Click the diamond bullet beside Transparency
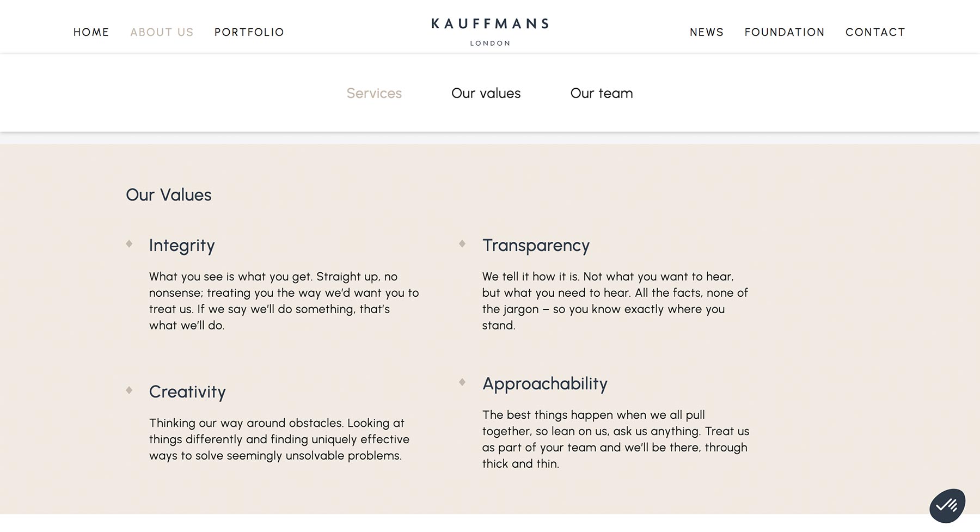Viewport: 980px width, 532px height. (462, 243)
